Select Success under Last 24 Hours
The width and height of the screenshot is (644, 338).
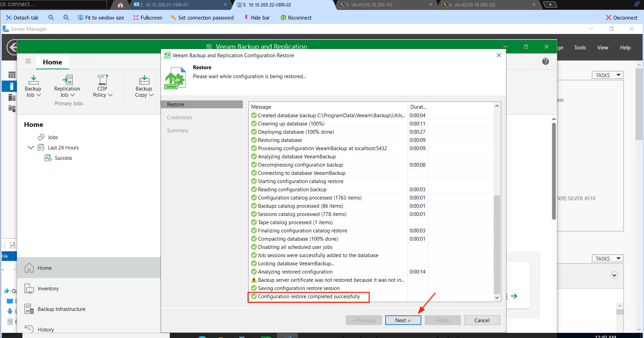coord(63,158)
